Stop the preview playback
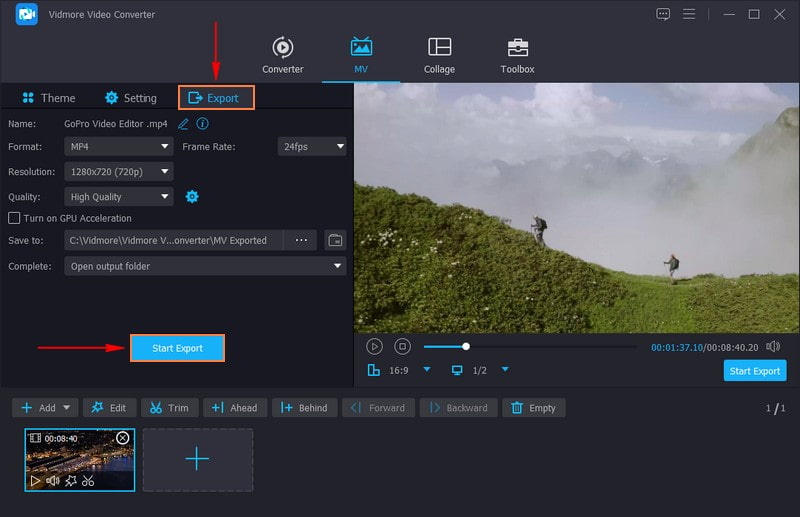800x517 pixels. pos(403,347)
